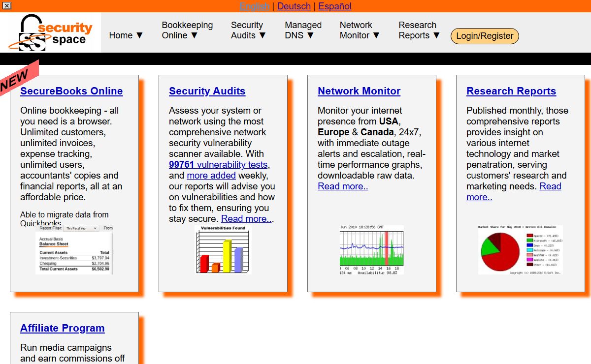591x364 pixels.
Task: Open the Affiliate Program heading link
Action: tap(63, 328)
